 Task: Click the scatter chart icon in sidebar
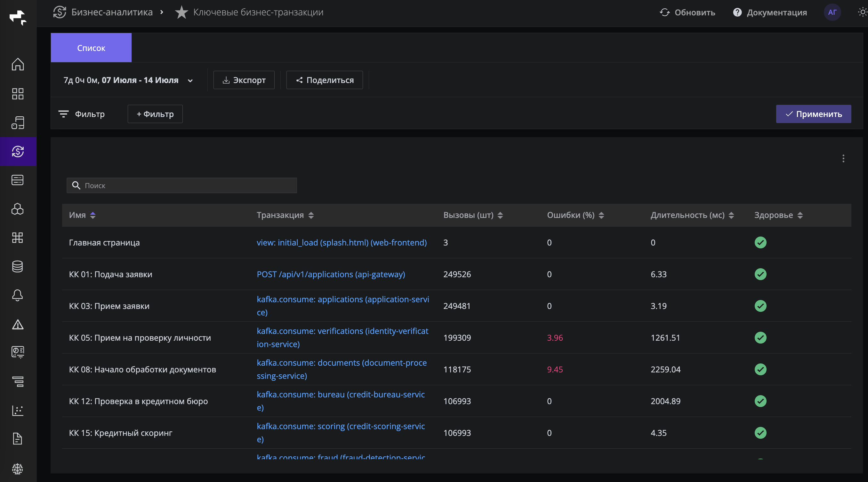click(x=18, y=411)
